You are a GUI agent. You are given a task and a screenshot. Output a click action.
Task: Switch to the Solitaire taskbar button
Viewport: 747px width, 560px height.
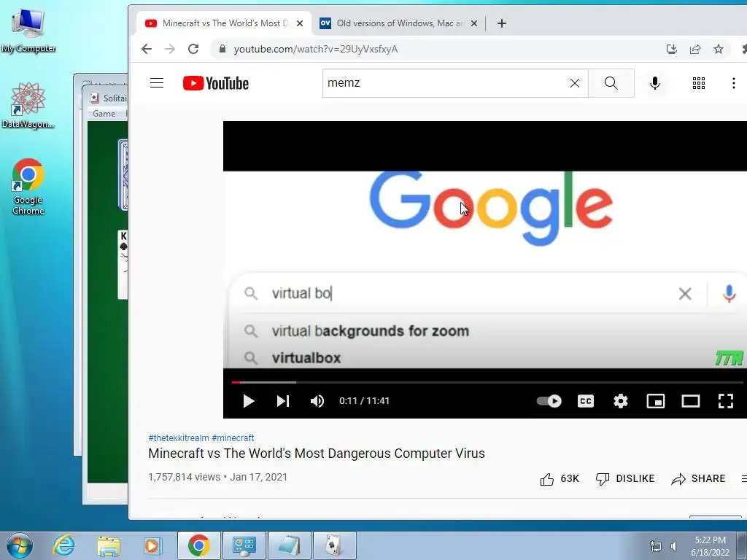334,545
